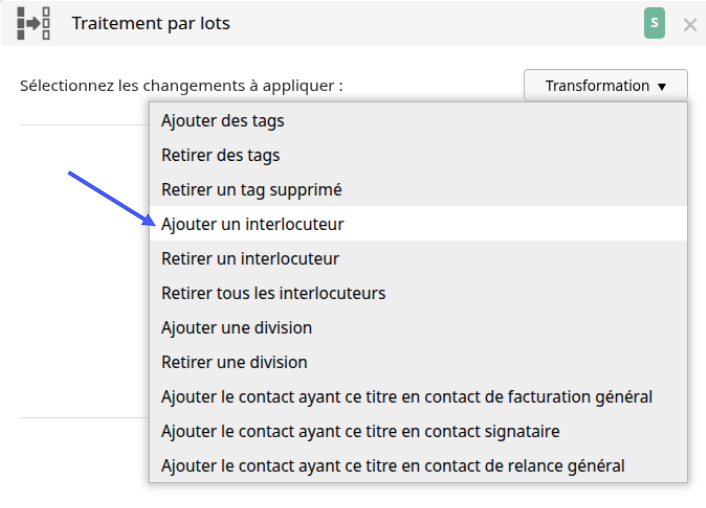Screen dimensions: 706x508
Task: Select Retirer un tag supprimé
Action: click(x=418, y=190)
